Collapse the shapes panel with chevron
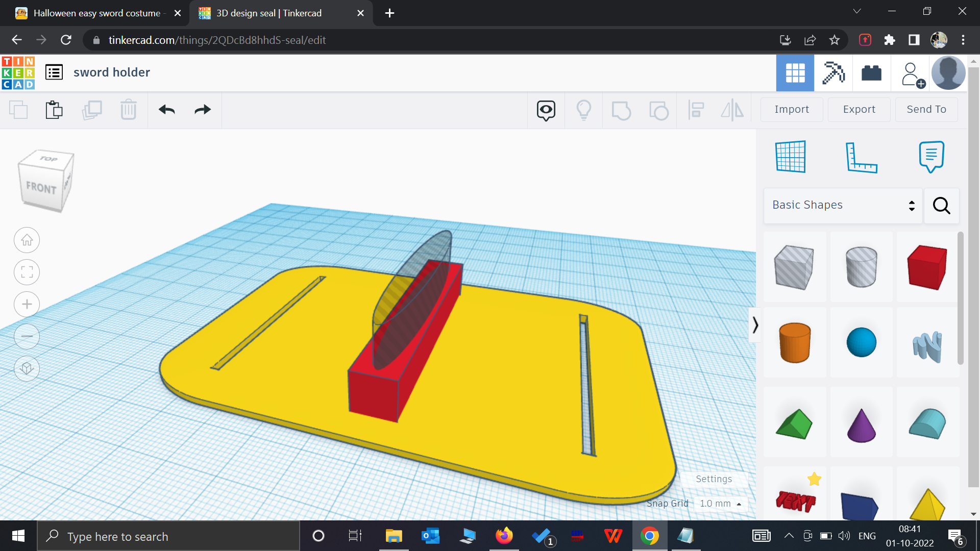 (755, 325)
